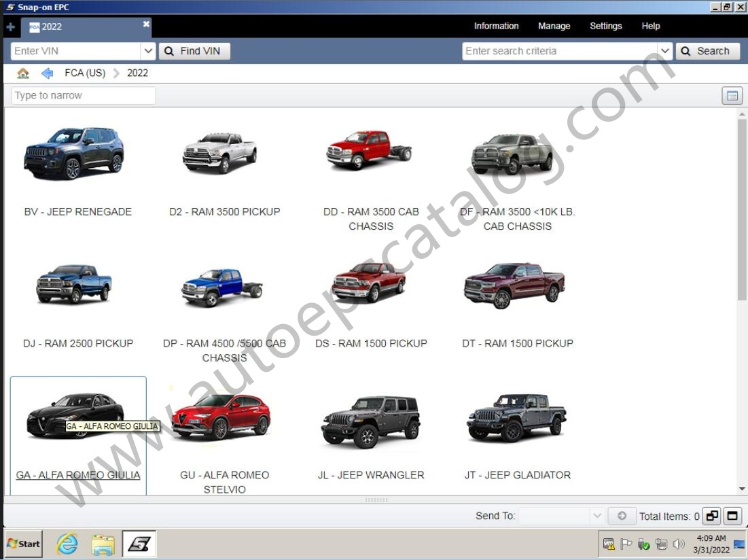
Task: Open a new tab with plus icon
Action: 10,27
